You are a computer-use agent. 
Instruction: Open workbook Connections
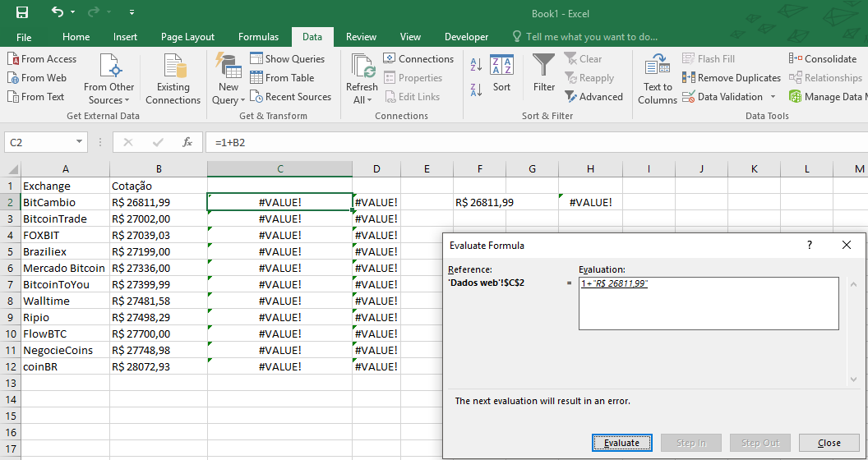point(418,59)
